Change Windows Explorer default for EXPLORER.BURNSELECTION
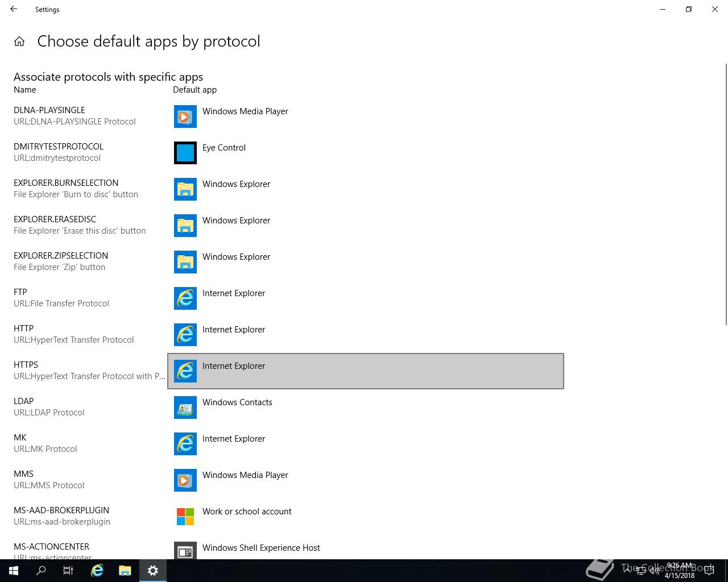Screen dimensions: 728x582 pos(366,189)
